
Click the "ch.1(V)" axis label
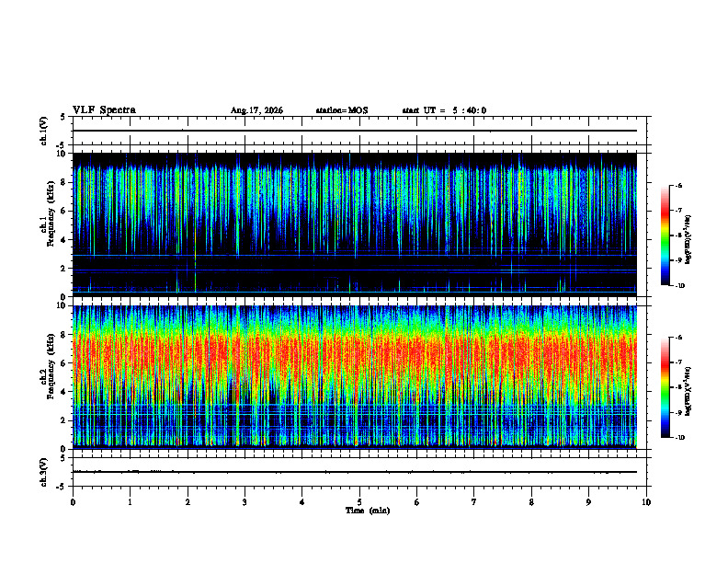click(x=44, y=131)
